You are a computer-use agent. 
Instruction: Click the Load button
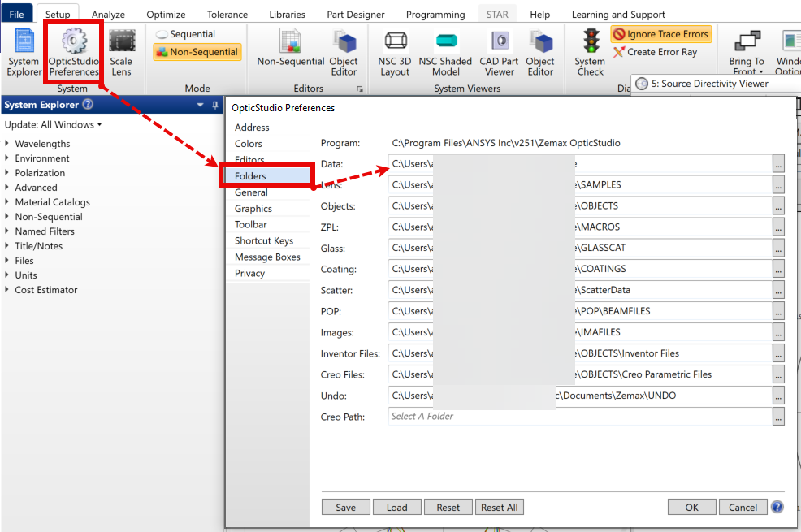(x=397, y=508)
